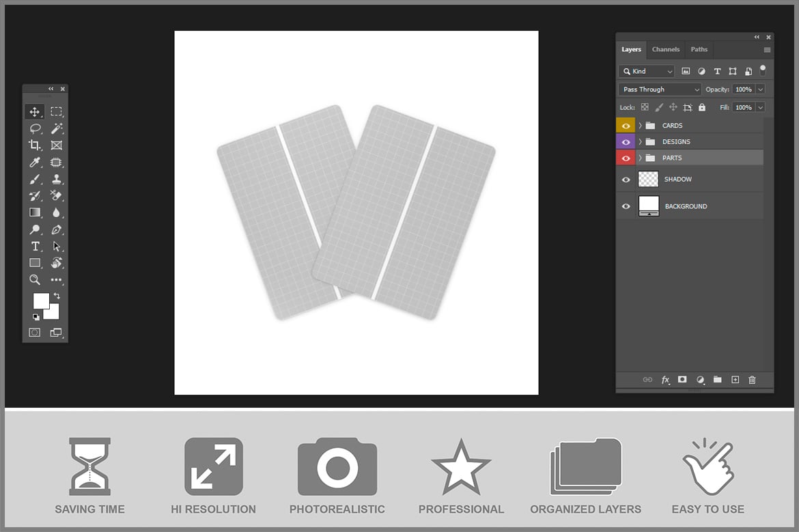The height and width of the screenshot is (532, 799).
Task: Expand the PARTS group
Action: 640,158
